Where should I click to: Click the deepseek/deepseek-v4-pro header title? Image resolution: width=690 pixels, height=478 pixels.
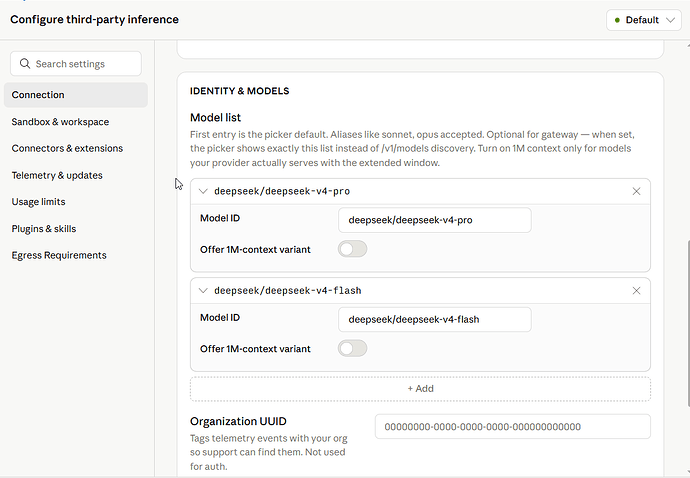(x=282, y=191)
